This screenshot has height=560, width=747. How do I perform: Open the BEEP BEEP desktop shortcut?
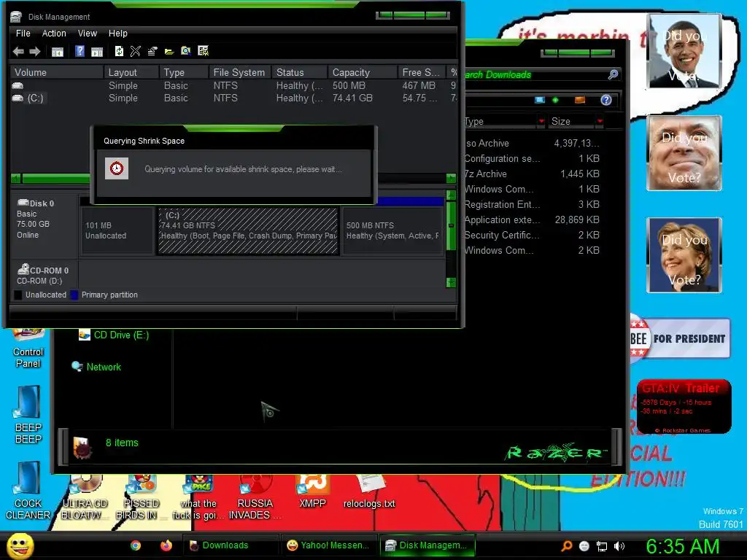(x=28, y=414)
